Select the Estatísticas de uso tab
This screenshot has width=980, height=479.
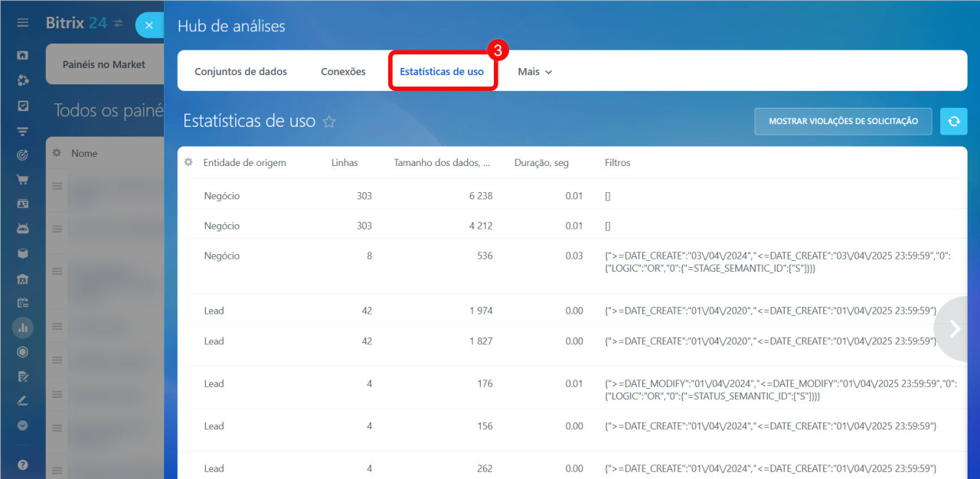point(442,72)
